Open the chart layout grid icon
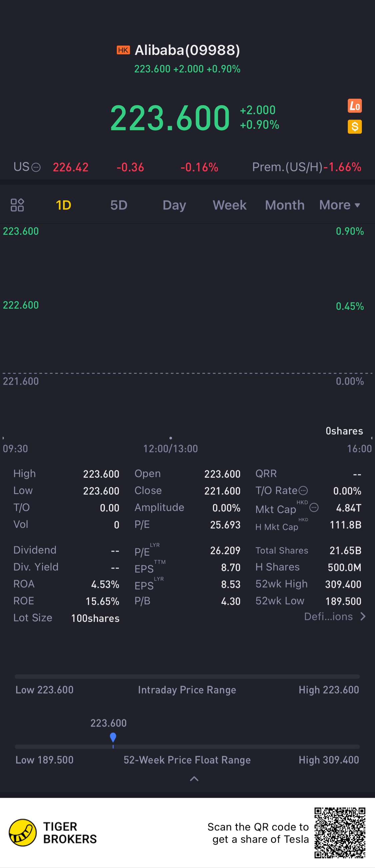The width and height of the screenshot is (375, 868). 17,205
